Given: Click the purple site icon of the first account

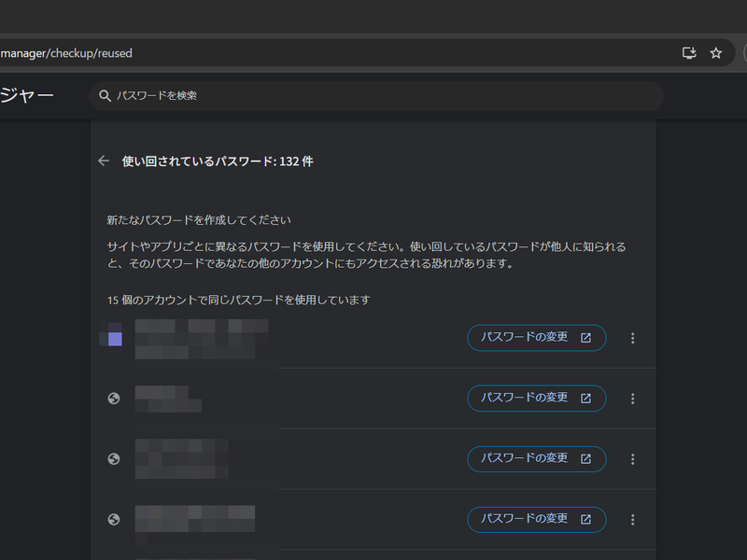Looking at the screenshot, I should (113, 338).
